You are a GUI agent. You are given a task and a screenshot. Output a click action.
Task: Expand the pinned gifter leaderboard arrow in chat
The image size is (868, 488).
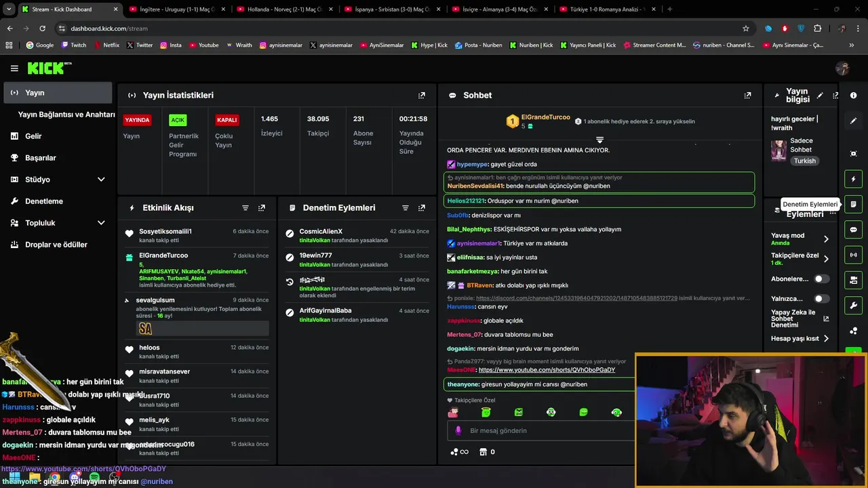click(599, 140)
